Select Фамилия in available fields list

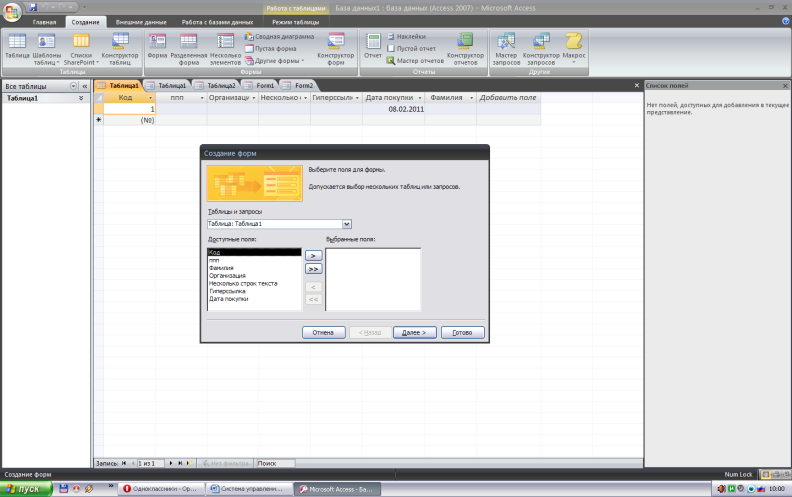click(x=254, y=268)
